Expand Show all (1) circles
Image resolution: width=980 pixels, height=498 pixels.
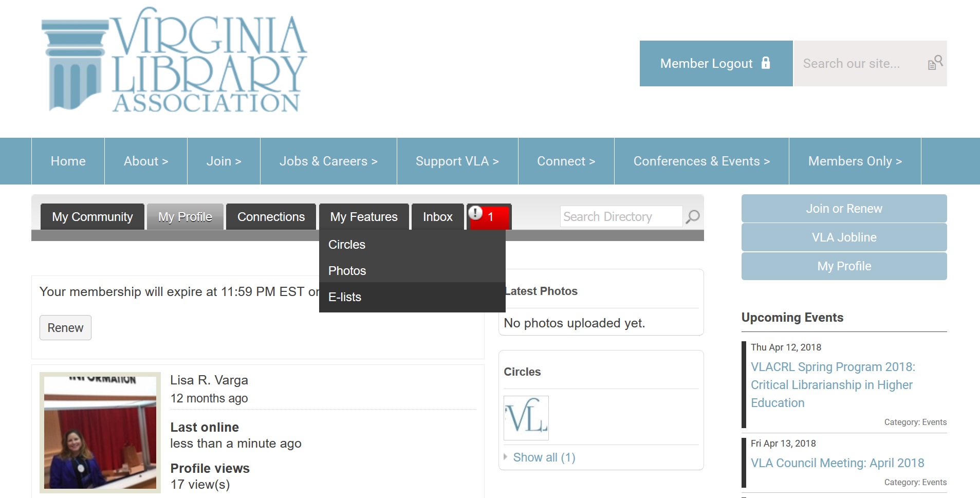click(544, 457)
